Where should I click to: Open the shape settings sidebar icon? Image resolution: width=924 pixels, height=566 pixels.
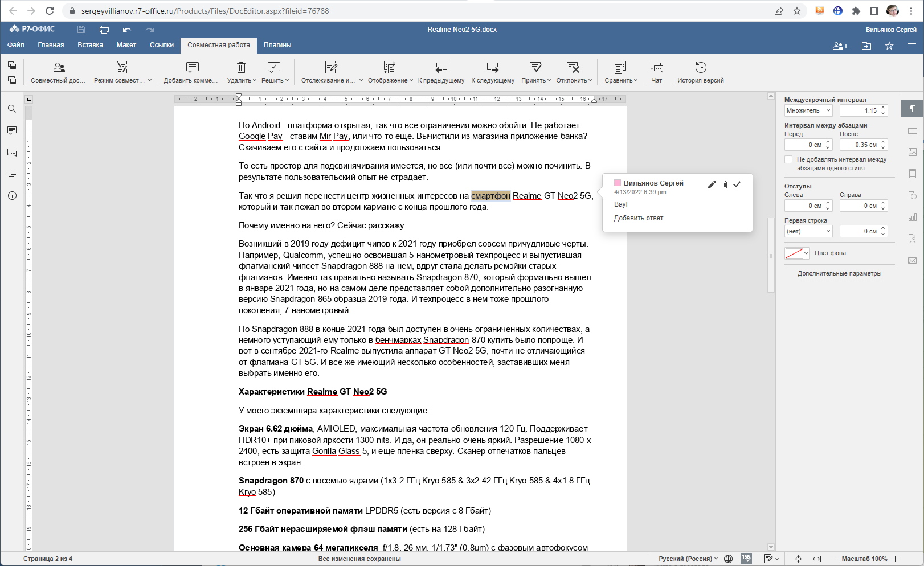click(x=913, y=195)
